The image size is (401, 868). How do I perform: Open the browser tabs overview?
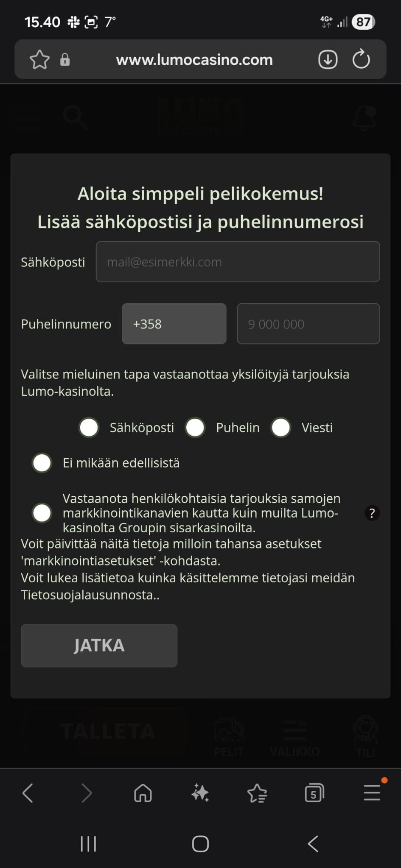[314, 793]
